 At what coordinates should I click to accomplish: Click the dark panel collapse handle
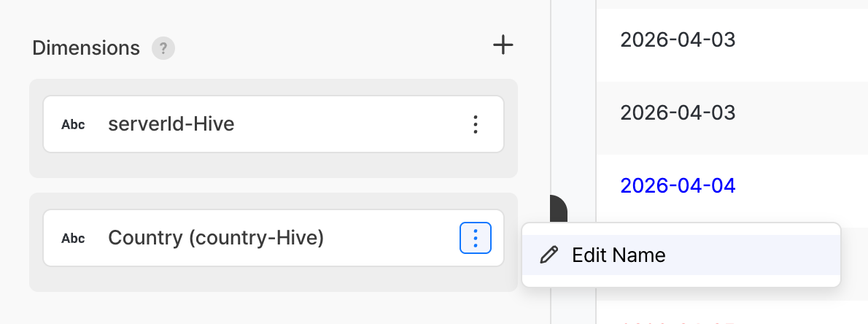pyautogui.click(x=559, y=209)
